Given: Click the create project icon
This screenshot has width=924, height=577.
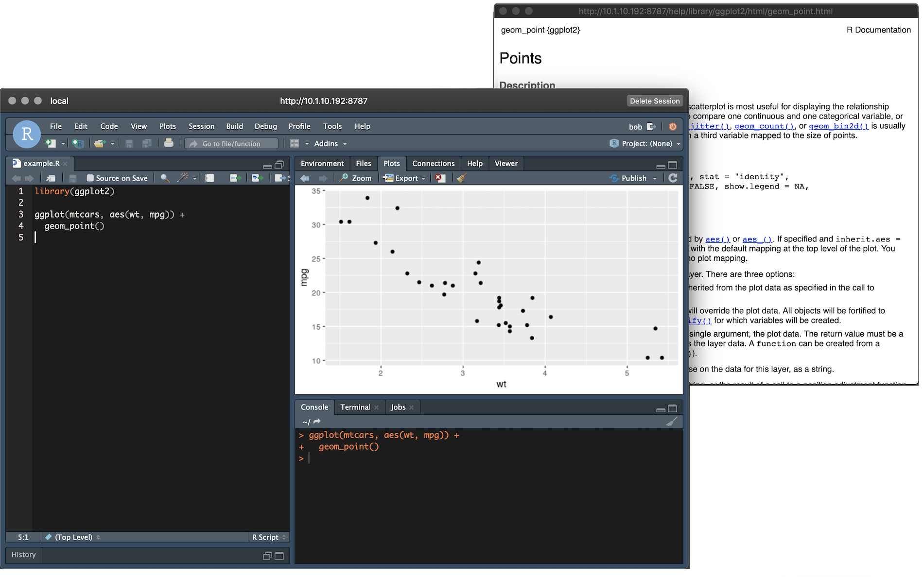Looking at the screenshot, I should [x=78, y=143].
